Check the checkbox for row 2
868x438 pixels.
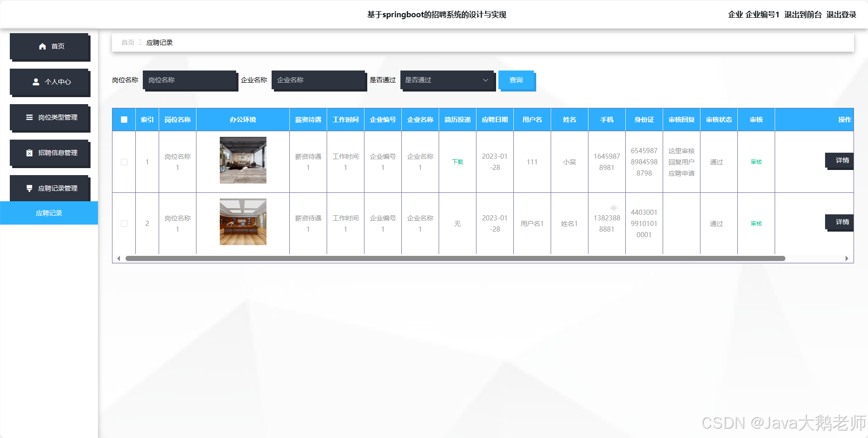click(x=124, y=224)
